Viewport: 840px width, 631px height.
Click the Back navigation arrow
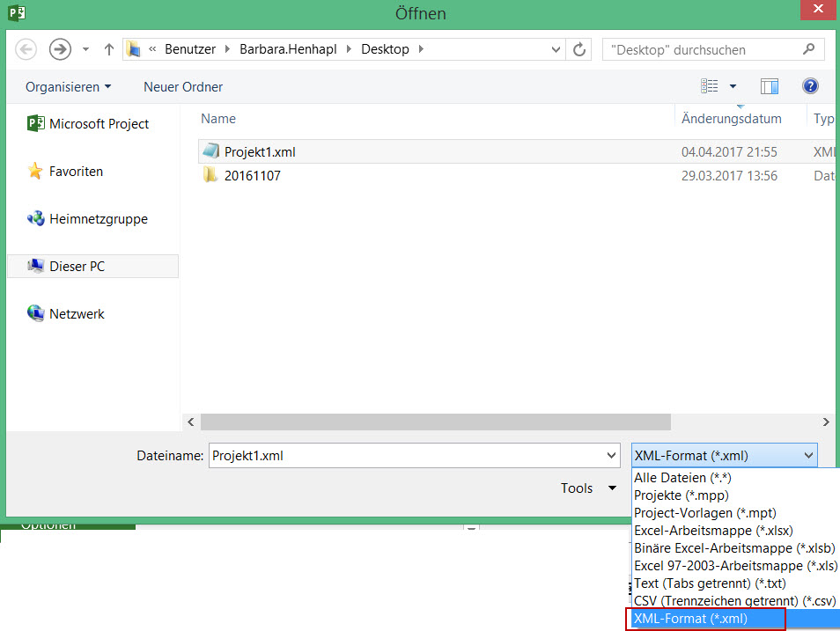click(x=26, y=49)
